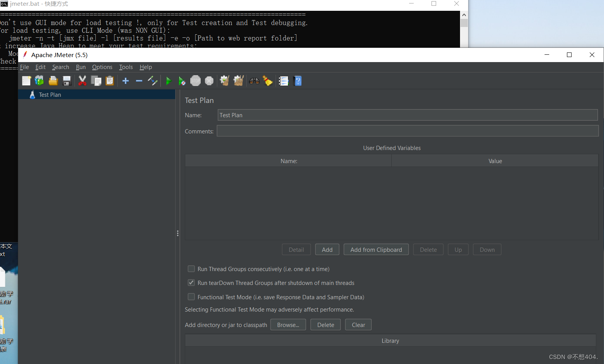
Task: Click Browse... for classpath
Action: click(x=288, y=325)
